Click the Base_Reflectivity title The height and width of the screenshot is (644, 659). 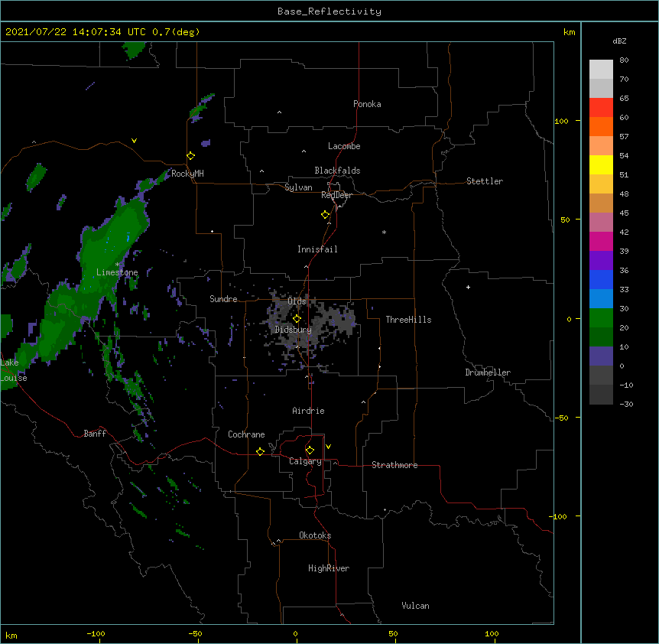tap(329, 11)
